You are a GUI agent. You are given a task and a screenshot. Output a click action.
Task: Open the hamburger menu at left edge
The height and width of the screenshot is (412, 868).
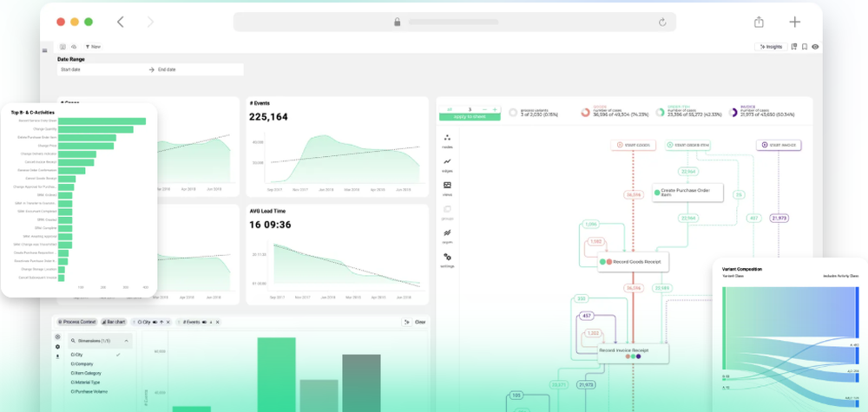45,50
